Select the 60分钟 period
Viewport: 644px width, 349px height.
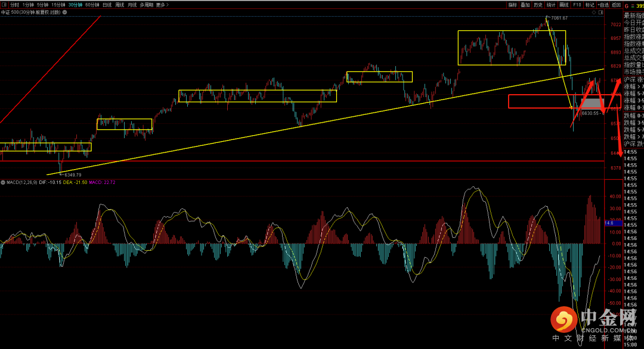tap(92, 5)
